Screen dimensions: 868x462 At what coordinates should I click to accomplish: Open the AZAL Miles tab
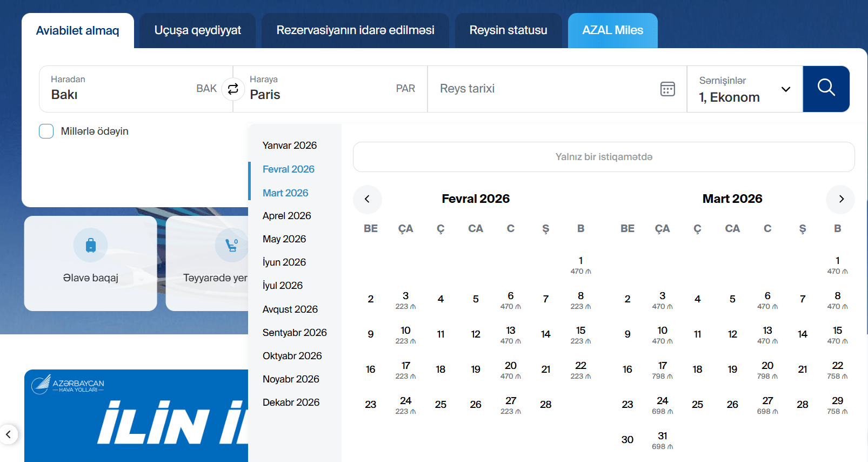(612, 30)
